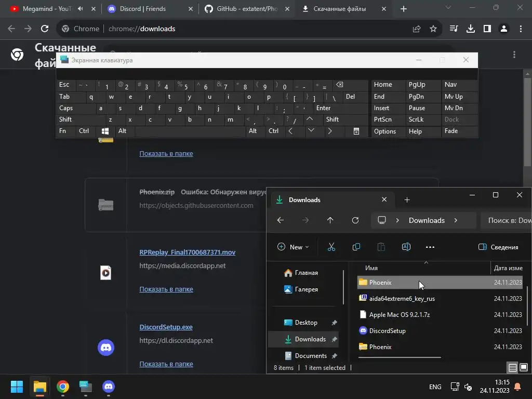Viewport: 532px width, 399px height.
Task: Click Поиск search field in Explorer
Action: (x=506, y=220)
